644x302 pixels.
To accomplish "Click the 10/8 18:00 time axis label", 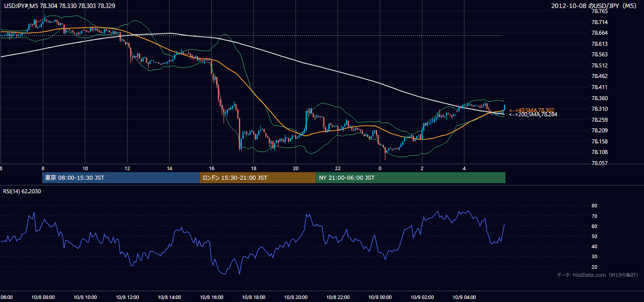I will click(253, 297).
